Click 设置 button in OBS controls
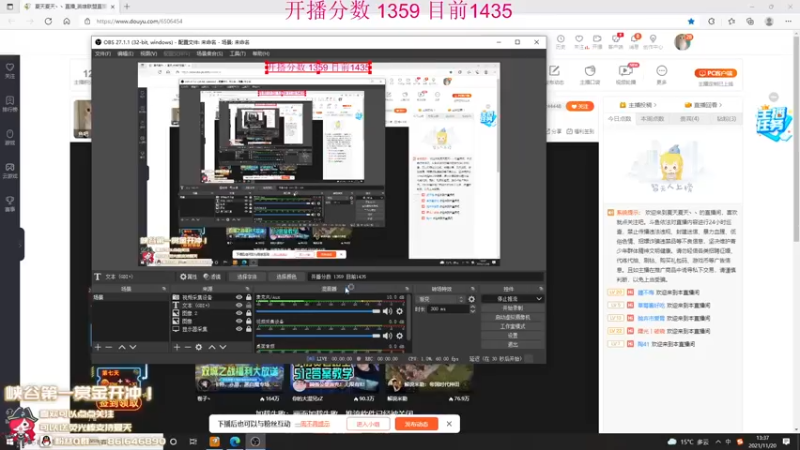800x450 pixels. (x=512, y=336)
